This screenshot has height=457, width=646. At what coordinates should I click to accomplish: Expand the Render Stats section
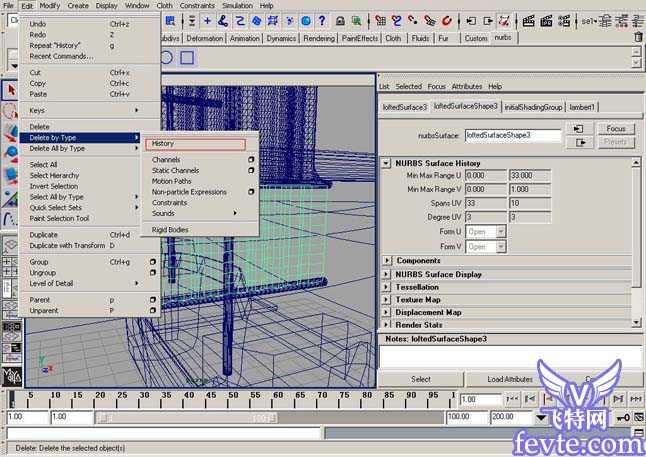click(x=386, y=325)
